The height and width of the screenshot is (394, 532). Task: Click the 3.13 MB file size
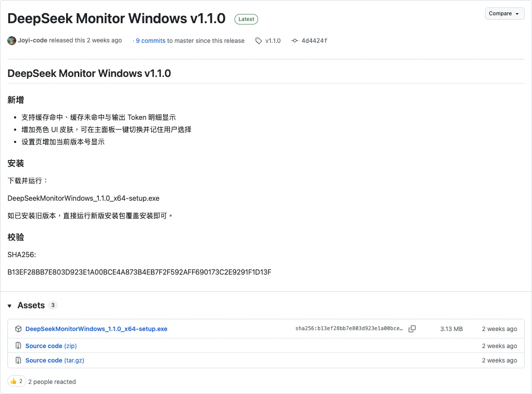tap(451, 329)
